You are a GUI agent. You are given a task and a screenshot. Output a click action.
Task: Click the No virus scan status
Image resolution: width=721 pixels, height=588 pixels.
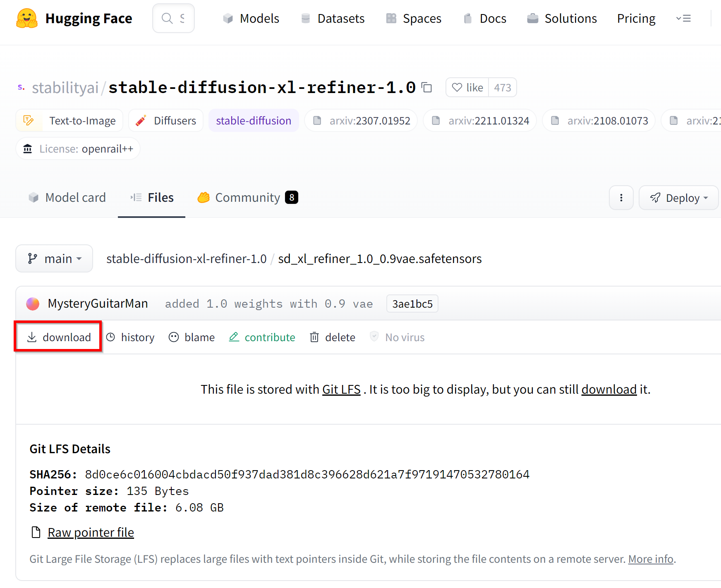click(x=397, y=337)
